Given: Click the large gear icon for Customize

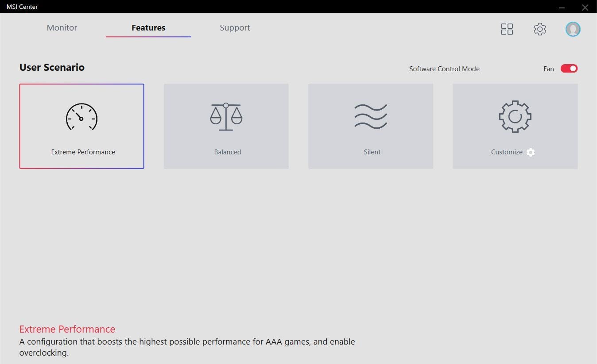Looking at the screenshot, I should point(515,117).
